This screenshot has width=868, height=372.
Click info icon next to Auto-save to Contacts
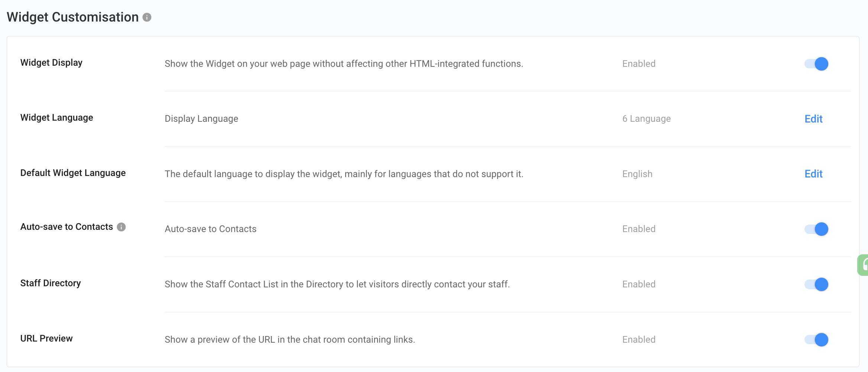(x=121, y=227)
